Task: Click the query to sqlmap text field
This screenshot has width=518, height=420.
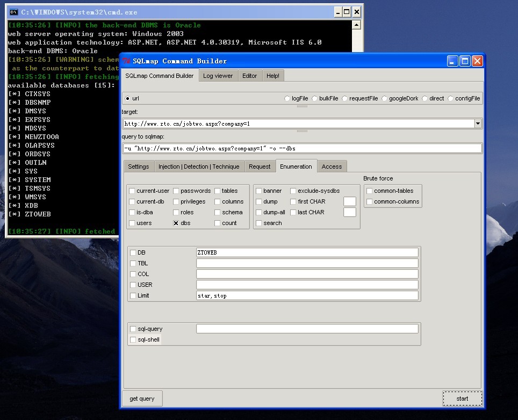Action: [x=303, y=148]
